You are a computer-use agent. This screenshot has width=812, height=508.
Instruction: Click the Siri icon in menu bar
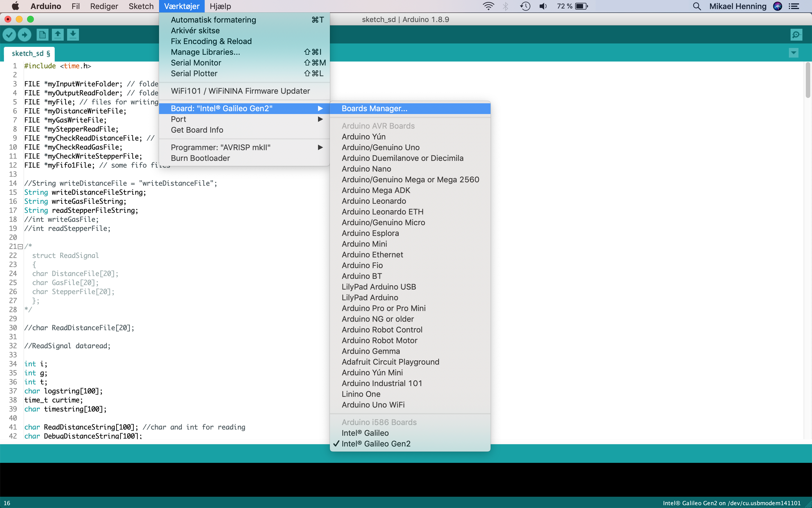777,6
